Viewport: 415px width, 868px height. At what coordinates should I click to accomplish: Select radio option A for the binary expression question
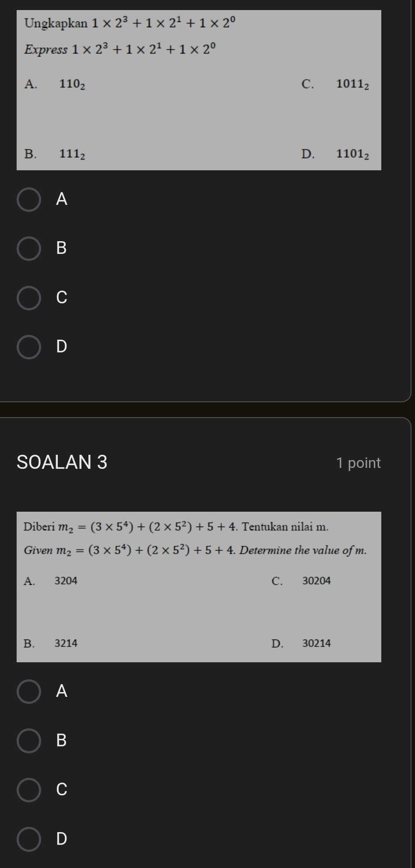click(x=29, y=200)
